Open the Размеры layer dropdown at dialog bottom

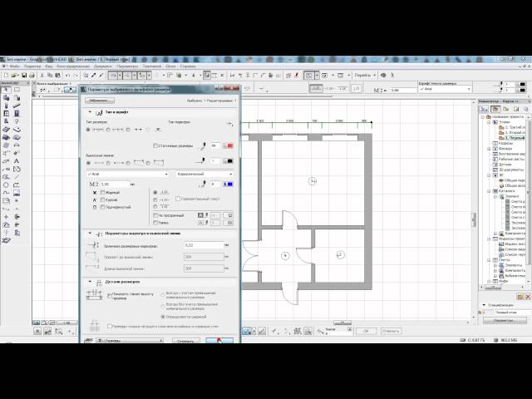130,340
